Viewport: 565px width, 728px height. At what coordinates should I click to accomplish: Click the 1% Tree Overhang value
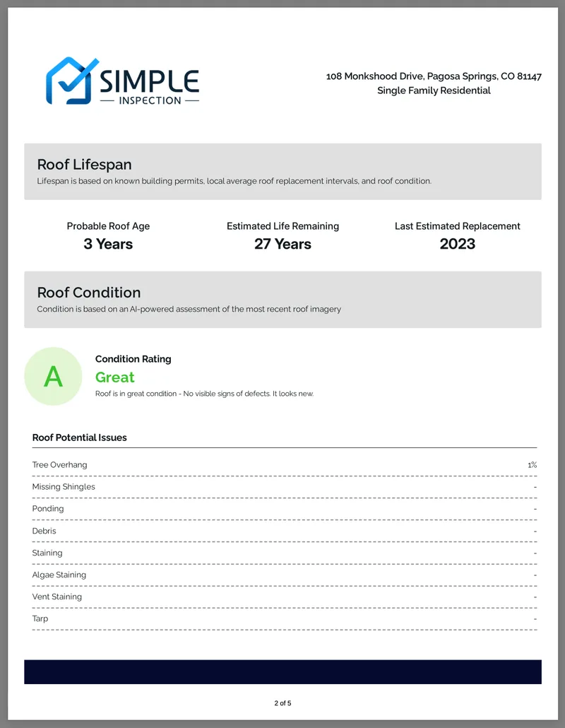[x=532, y=465]
